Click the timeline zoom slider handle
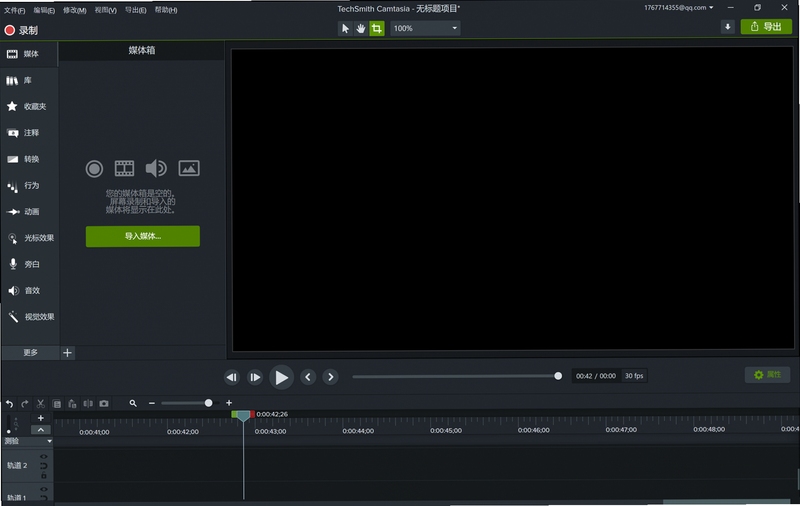The width and height of the screenshot is (800, 506). 208,403
